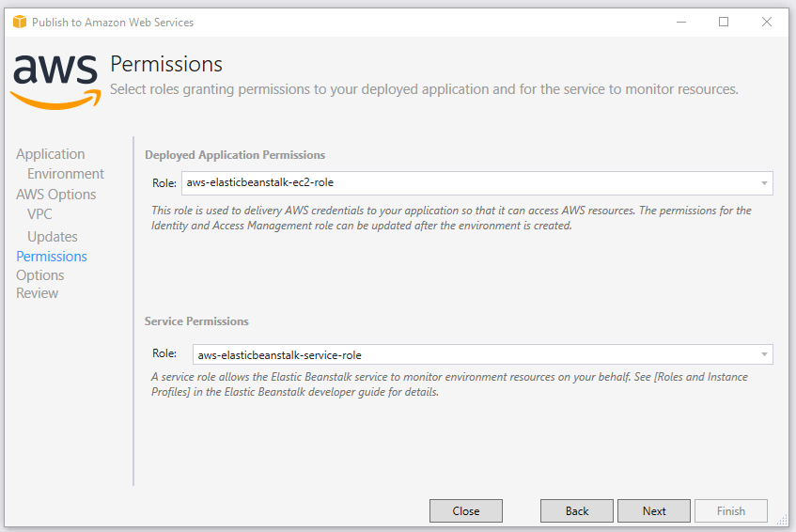Minimize the Publish to AWS window
This screenshot has width=796, height=532.
point(679,22)
